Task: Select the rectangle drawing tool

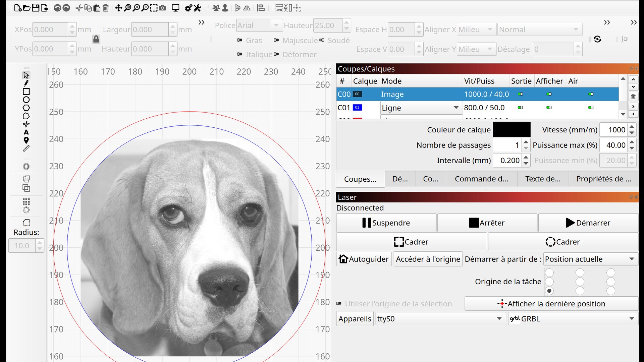Action: tap(26, 92)
